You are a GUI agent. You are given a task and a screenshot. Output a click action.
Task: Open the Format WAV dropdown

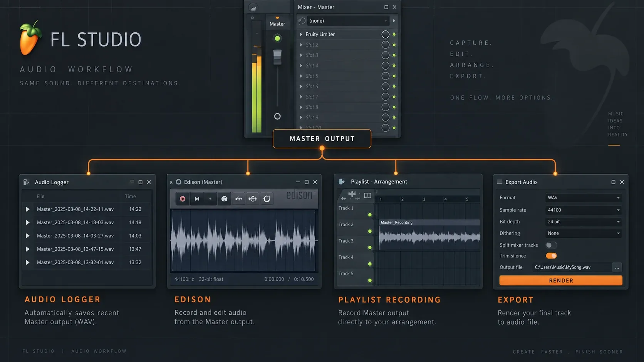(584, 198)
